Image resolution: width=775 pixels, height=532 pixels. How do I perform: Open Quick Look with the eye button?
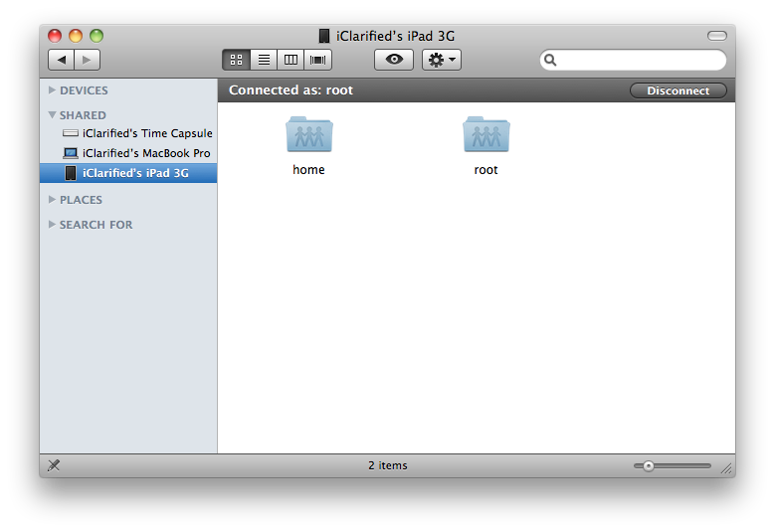[394, 60]
